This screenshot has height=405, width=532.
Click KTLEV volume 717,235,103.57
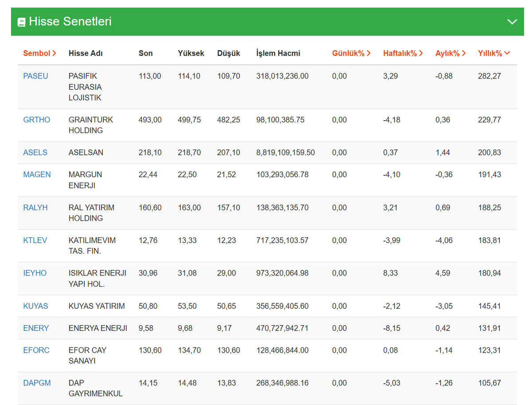[282, 240]
